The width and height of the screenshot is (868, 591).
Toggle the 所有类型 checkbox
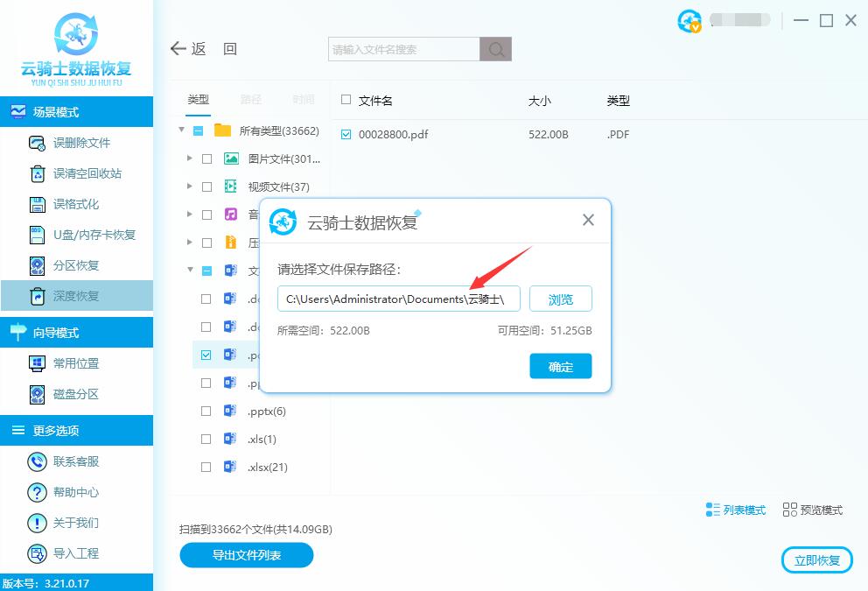pyautogui.click(x=198, y=130)
